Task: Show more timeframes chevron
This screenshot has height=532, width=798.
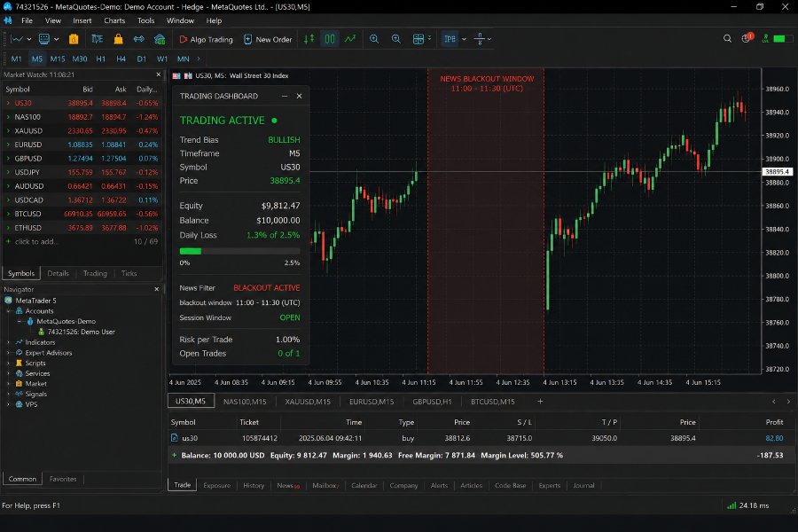Action: 199,59
